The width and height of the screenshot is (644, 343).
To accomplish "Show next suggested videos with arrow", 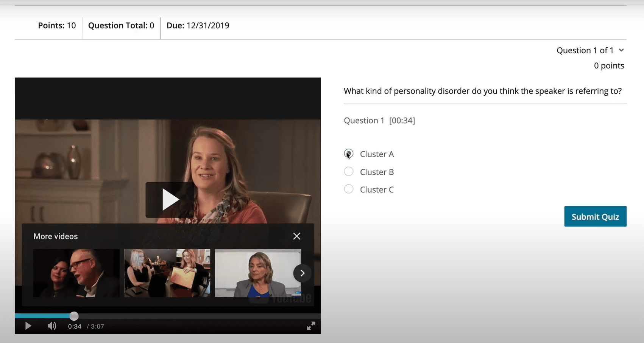I will [302, 273].
